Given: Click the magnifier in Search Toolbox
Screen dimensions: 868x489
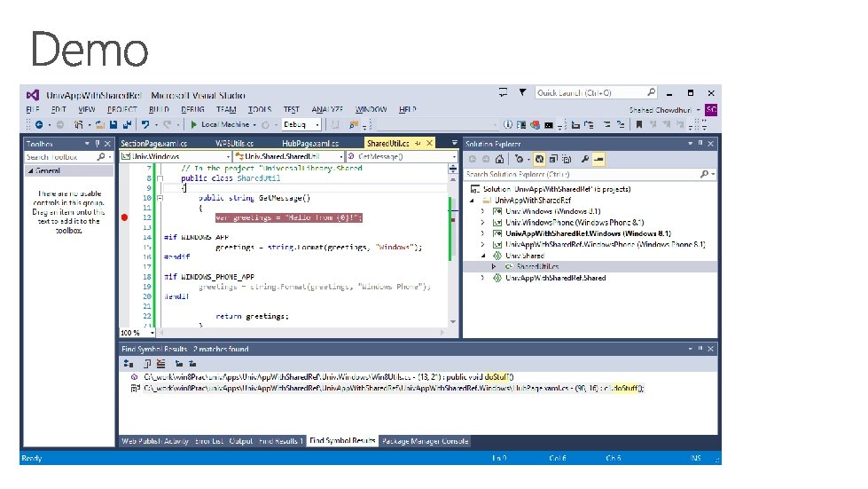Looking at the screenshot, I should click(101, 157).
